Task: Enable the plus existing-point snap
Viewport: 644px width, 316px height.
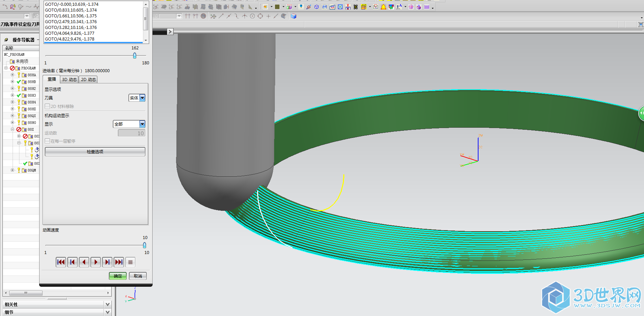Action: click(x=268, y=16)
